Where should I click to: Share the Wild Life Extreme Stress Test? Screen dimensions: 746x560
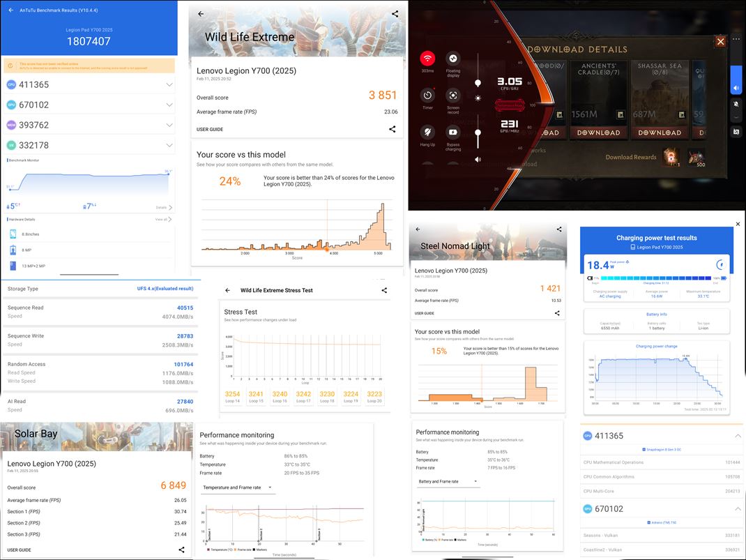coord(384,290)
